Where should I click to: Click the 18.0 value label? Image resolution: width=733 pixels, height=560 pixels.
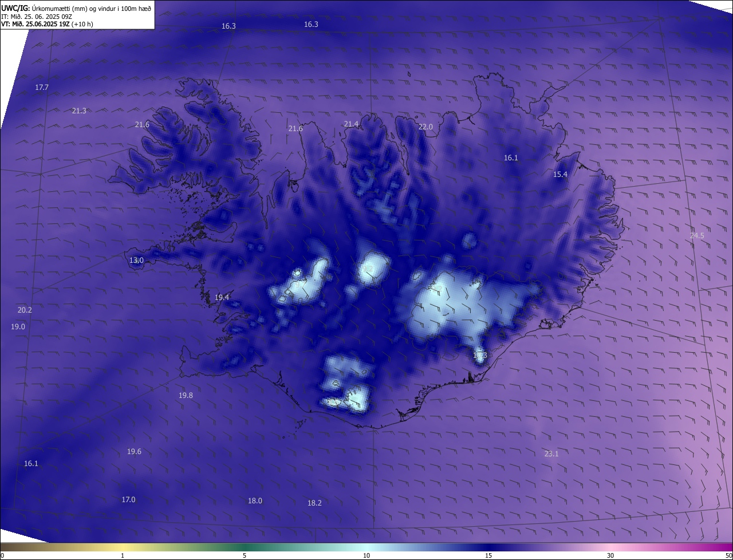[255, 501]
